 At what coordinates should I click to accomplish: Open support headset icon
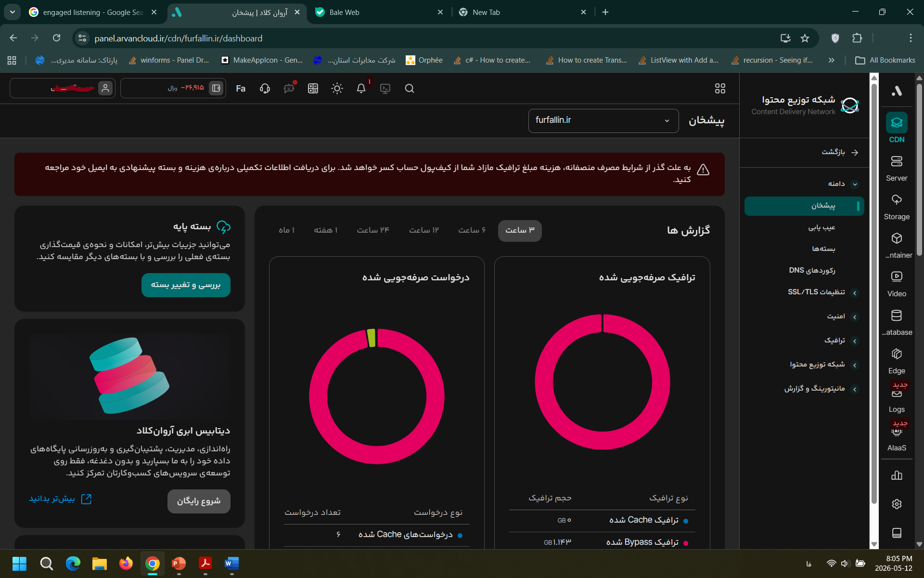click(265, 89)
